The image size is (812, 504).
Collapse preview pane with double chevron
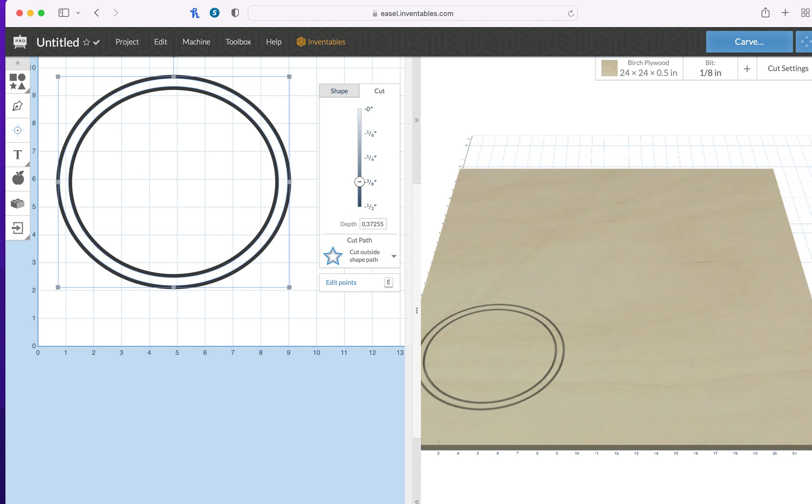(x=417, y=121)
